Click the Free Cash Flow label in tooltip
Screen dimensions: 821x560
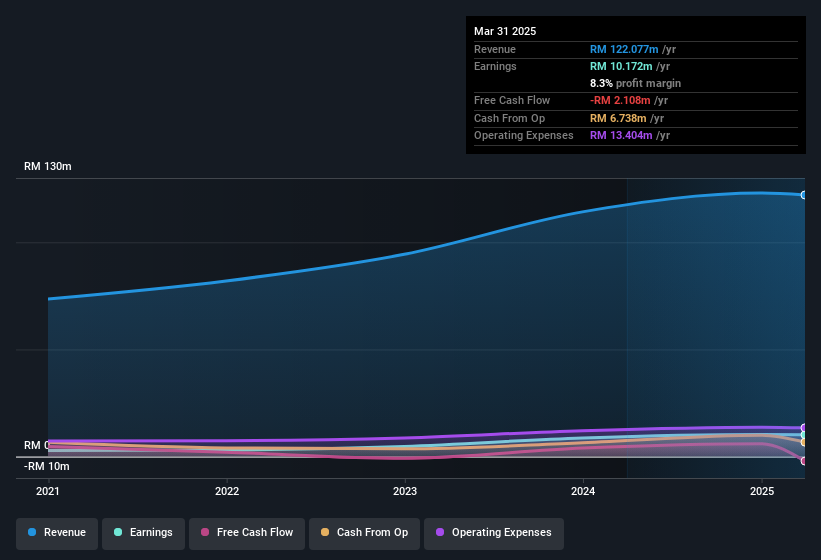tap(512, 100)
